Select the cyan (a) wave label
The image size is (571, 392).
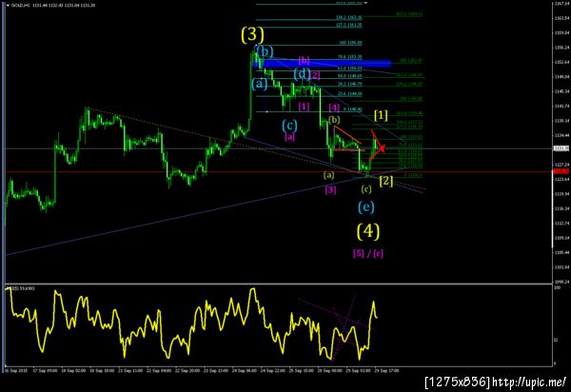[x=260, y=84]
